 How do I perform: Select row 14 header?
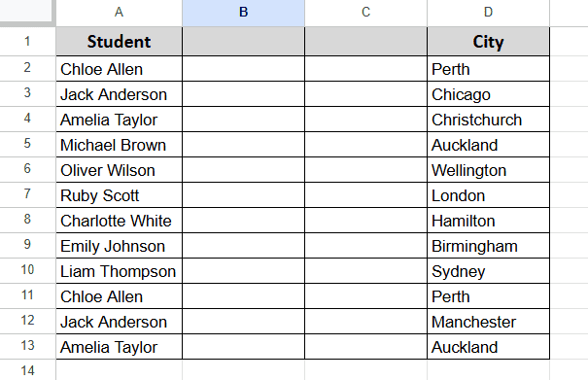[27, 370]
